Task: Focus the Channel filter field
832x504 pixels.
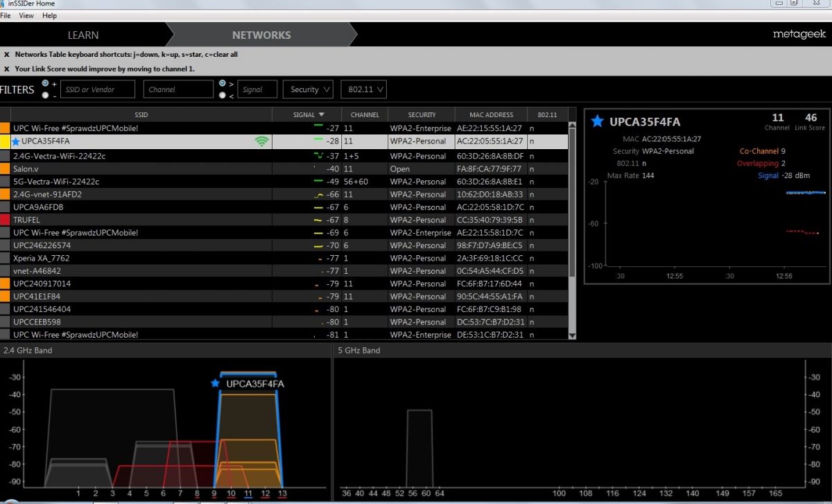Action: pyautogui.click(x=178, y=89)
